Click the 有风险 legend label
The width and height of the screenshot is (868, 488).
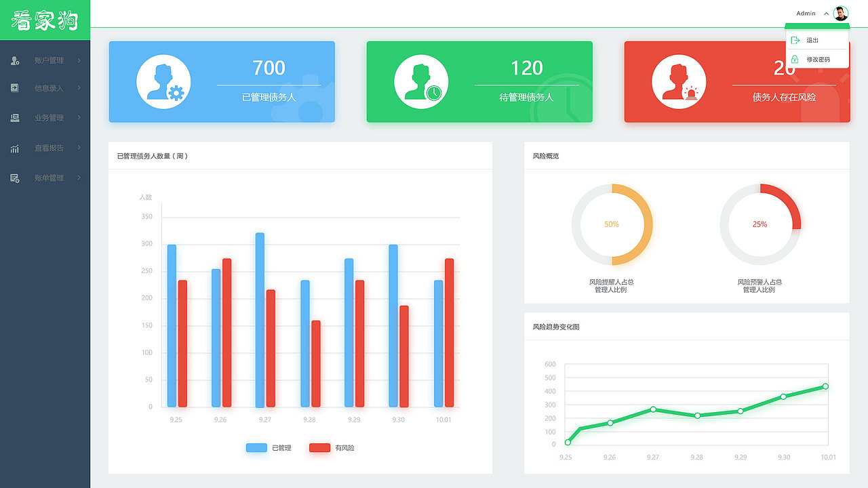click(x=345, y=448)
